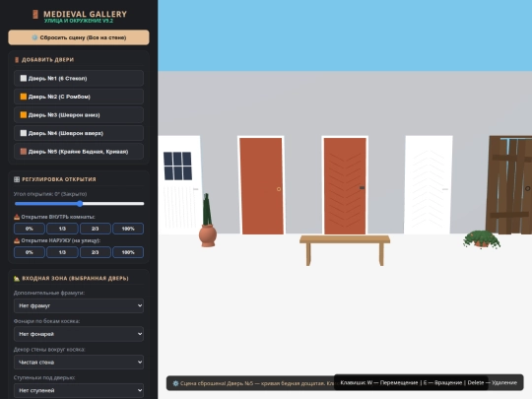The height and width of the screenshot is (399, 532).
Task: Select the white door with six glass panes
Action: point(179,185)
